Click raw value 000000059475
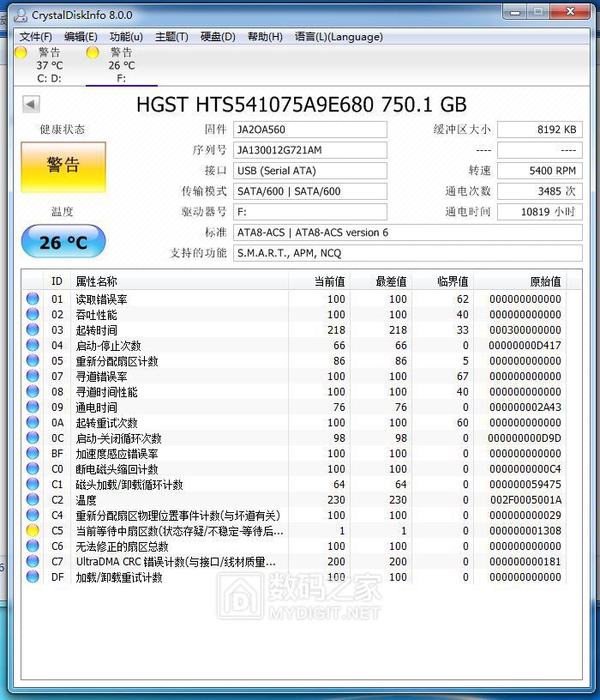Viewport: 600px width, 700px height. click(525, 485)
